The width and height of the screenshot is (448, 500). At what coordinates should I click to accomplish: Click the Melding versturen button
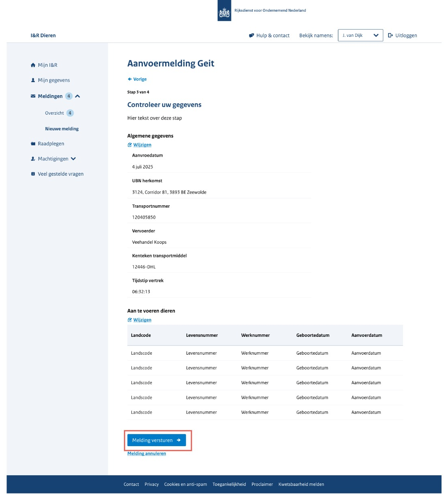[157, 440]
